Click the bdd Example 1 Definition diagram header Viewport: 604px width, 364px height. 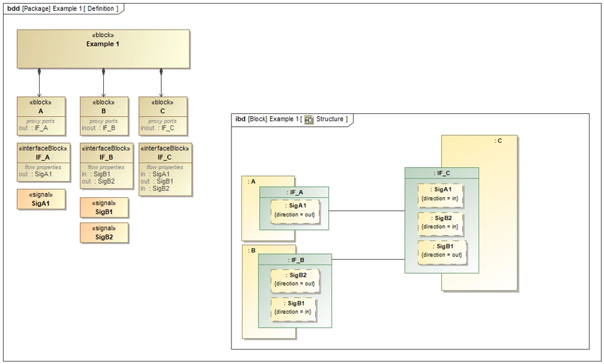tap(63, 8)
